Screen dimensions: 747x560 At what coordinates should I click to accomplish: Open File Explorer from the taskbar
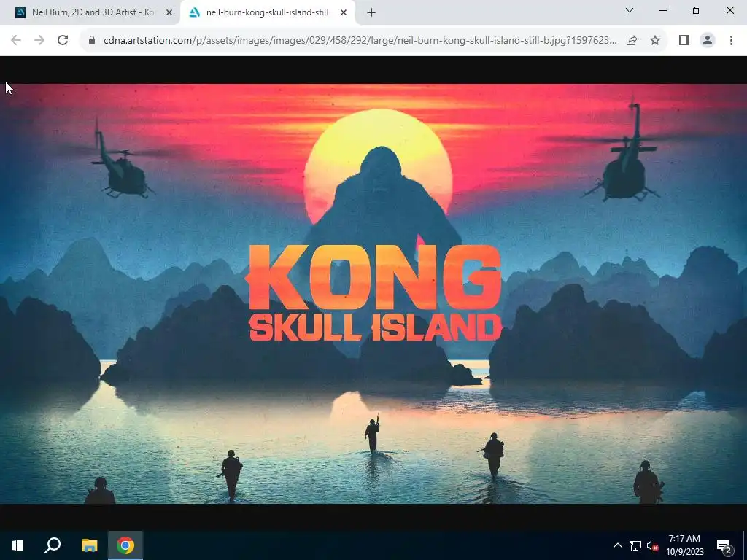pyautogui.click(x=90, y=545)
